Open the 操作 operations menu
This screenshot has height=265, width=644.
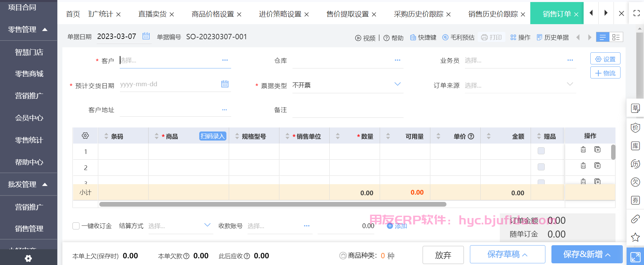coord(520,38)
